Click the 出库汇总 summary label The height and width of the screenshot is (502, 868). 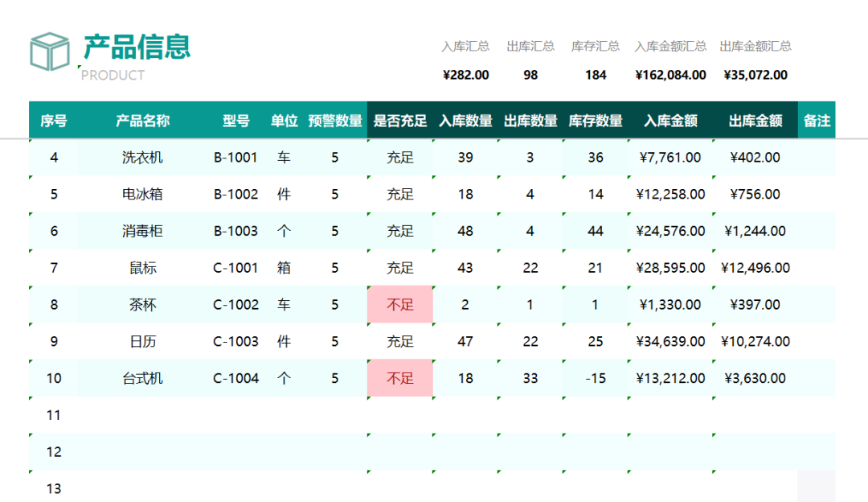[530, 46]
